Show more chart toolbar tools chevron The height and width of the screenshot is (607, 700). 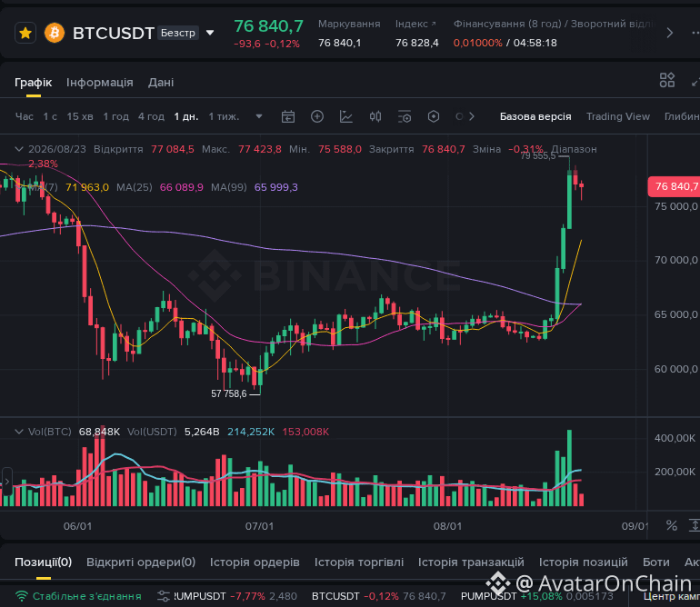click(472, 116)
